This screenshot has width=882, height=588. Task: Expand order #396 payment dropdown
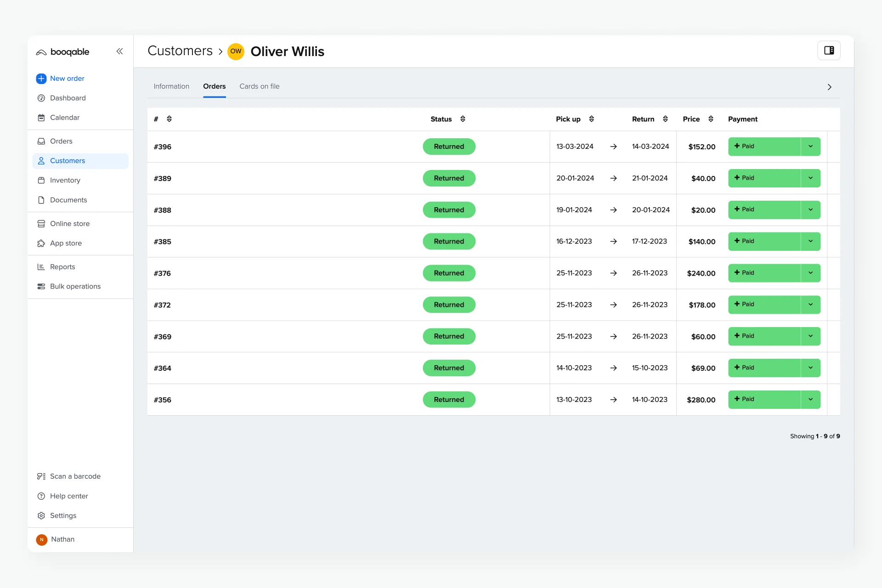(810, 146)
